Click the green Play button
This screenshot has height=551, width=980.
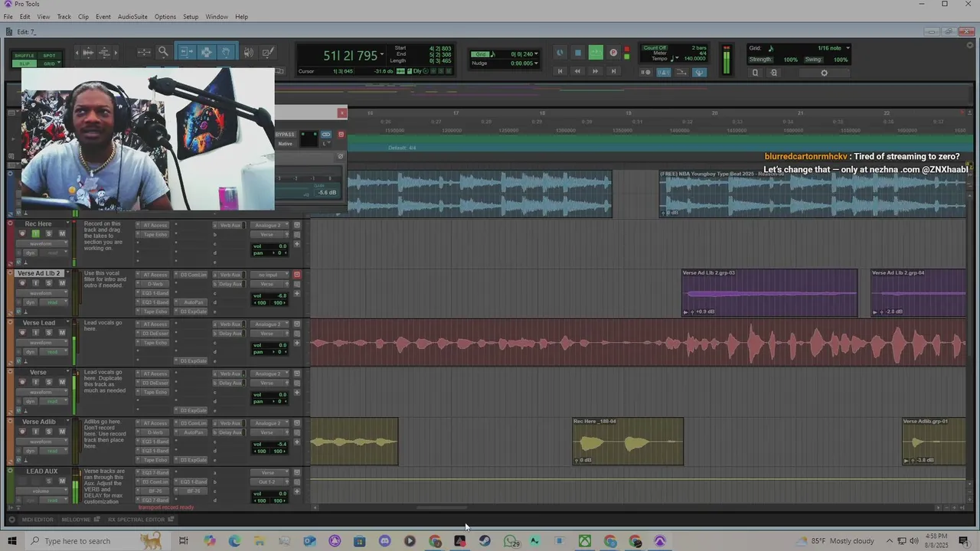(x=596, y=52)
